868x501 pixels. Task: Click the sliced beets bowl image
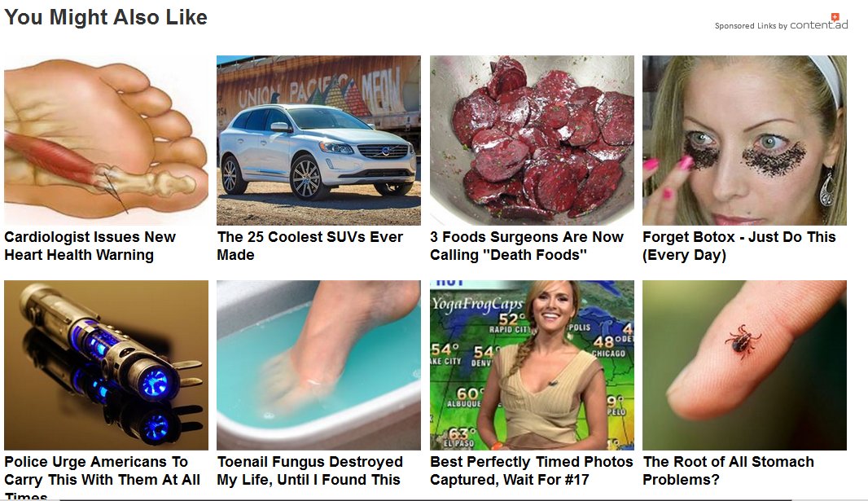532,140
